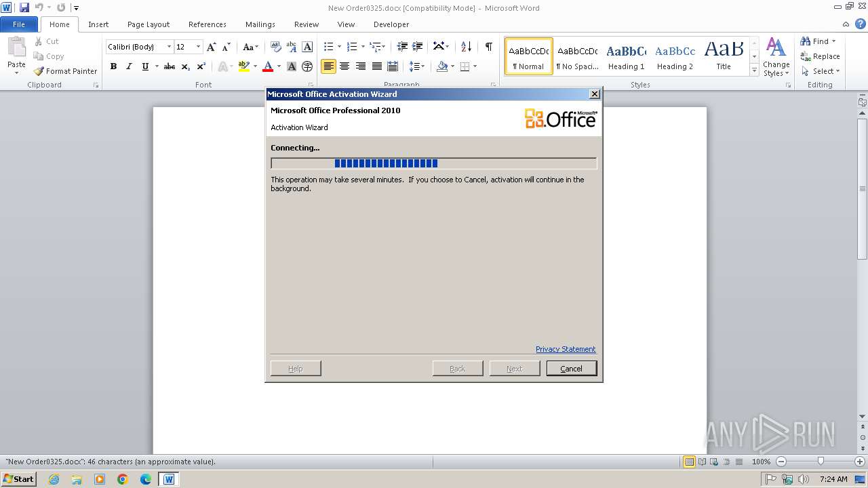
Task: Open Chrome from the taskbar
Action: [x=123, y=479]
